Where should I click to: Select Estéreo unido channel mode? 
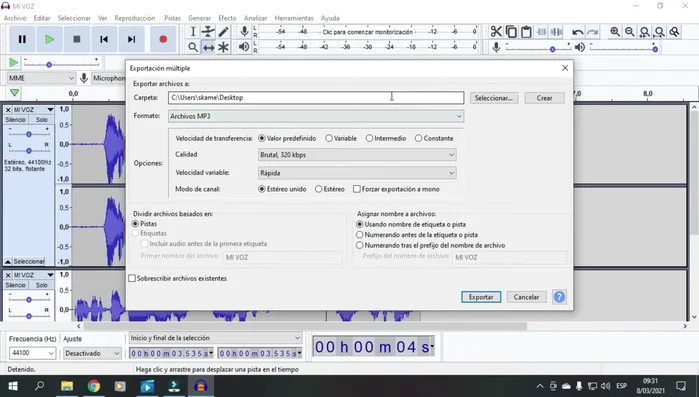[282, 189]
